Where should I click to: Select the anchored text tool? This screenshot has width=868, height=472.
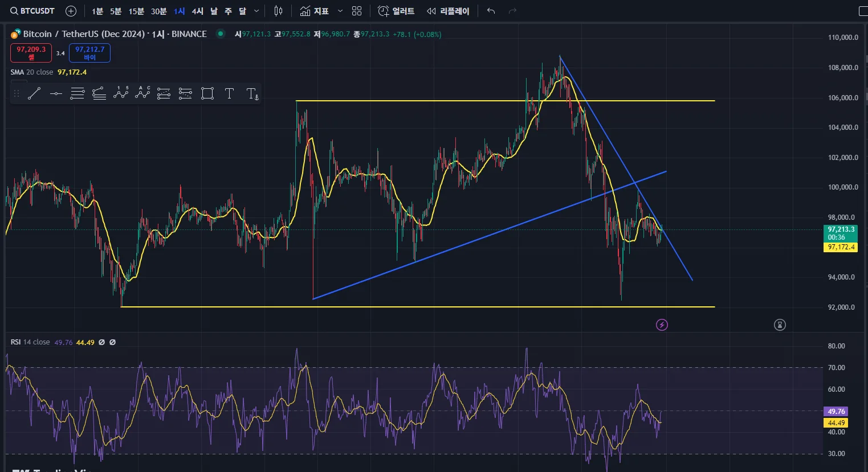pos(252,93)
